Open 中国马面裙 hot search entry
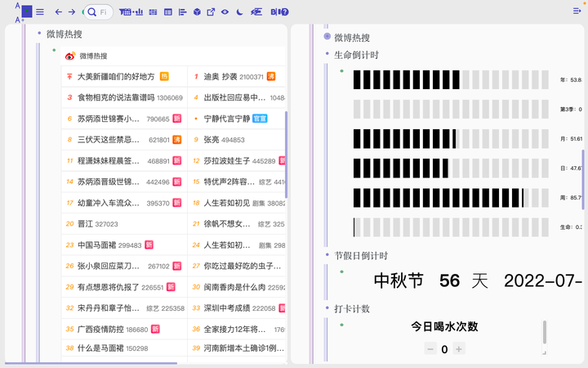588x368 pixels. 96,245
